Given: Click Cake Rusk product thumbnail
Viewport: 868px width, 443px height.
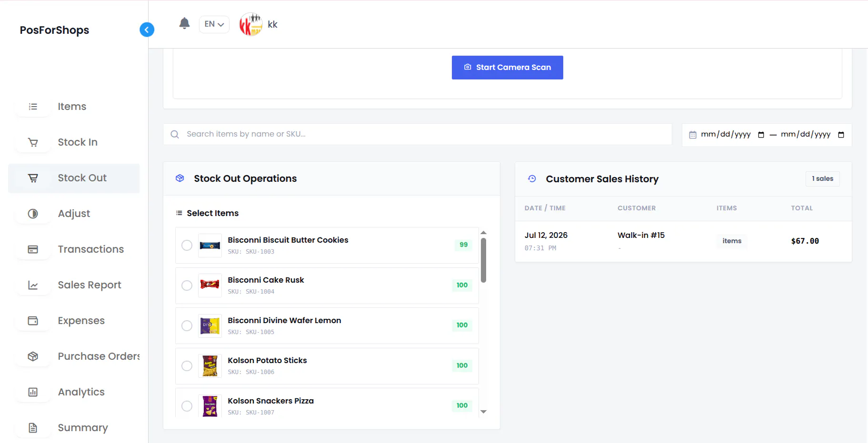Looking at the screenshot, I should point(210,285).
